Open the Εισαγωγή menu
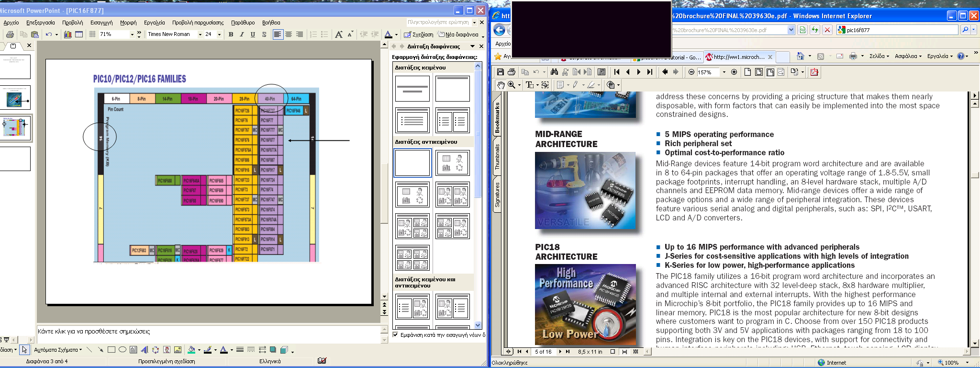 click(x=101, y=23)
